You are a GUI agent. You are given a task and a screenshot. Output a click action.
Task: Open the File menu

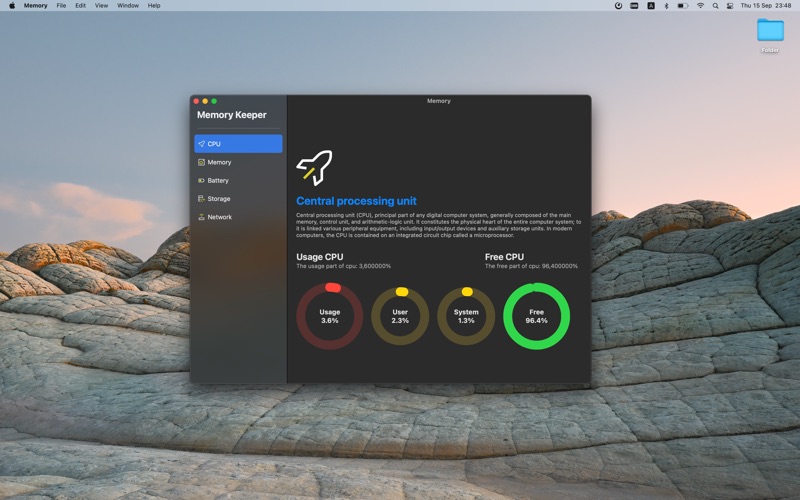coord(61,6)
